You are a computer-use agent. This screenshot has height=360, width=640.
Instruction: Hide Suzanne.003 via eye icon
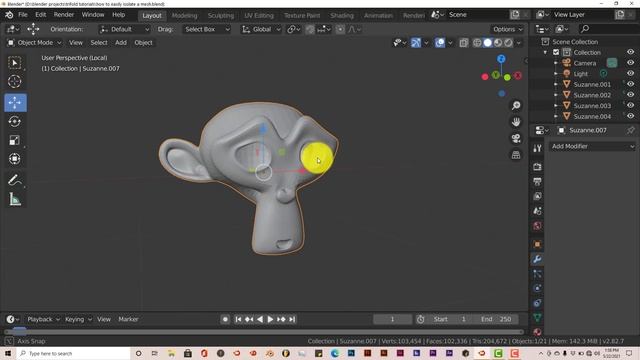coord(631,105)
